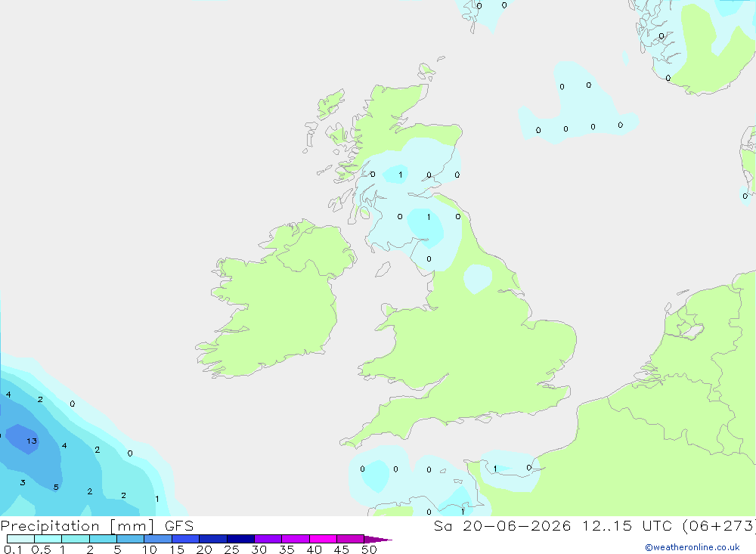Screen dimensions: 756x554
Task: Click the '45' legend scale label
Action: pos(342,549)
